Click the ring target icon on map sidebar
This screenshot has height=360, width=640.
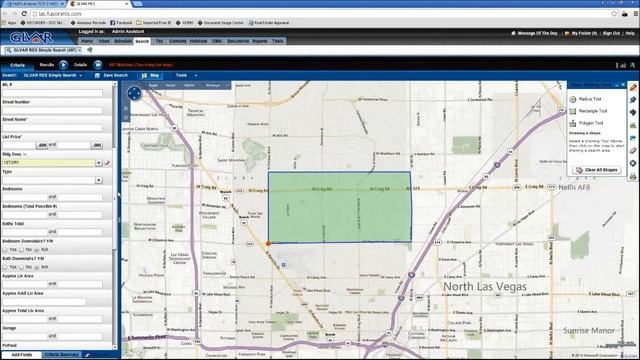[633, 163]
